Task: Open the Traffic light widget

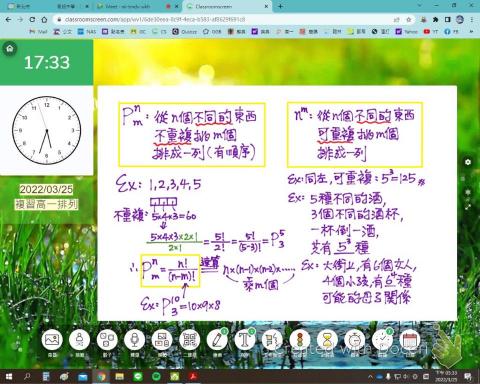Action: pos(300,340)
